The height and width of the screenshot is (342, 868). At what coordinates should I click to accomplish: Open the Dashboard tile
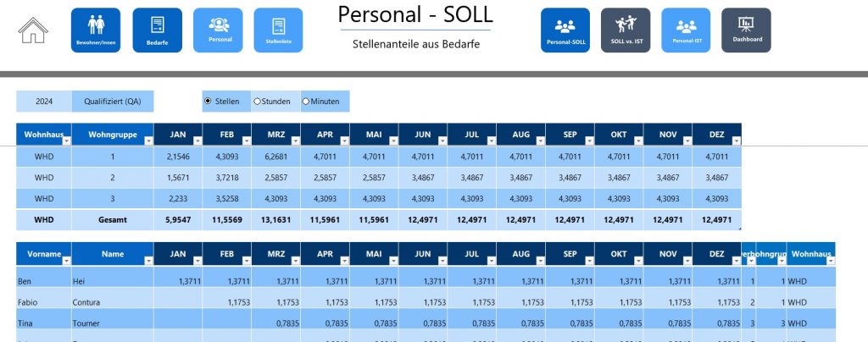tap(746, 30)
